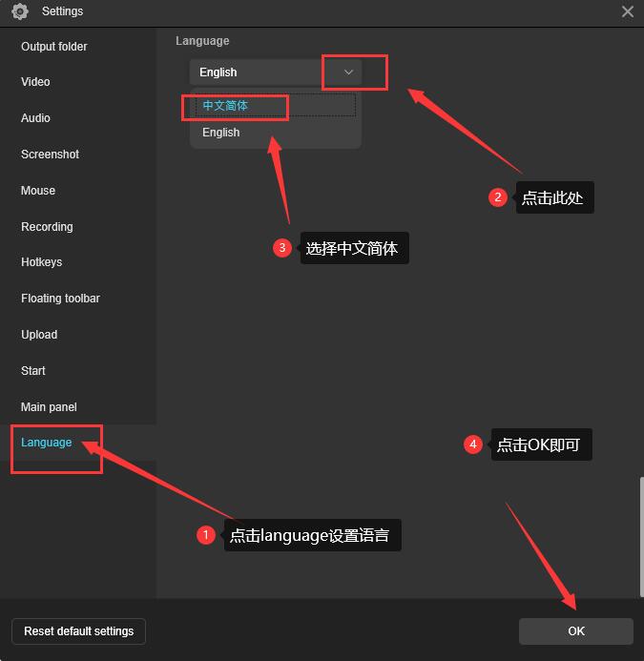This screenshot has width=644, height=661.
Task: Select the Language section in sidebar
Action: (x=46, y=443)
